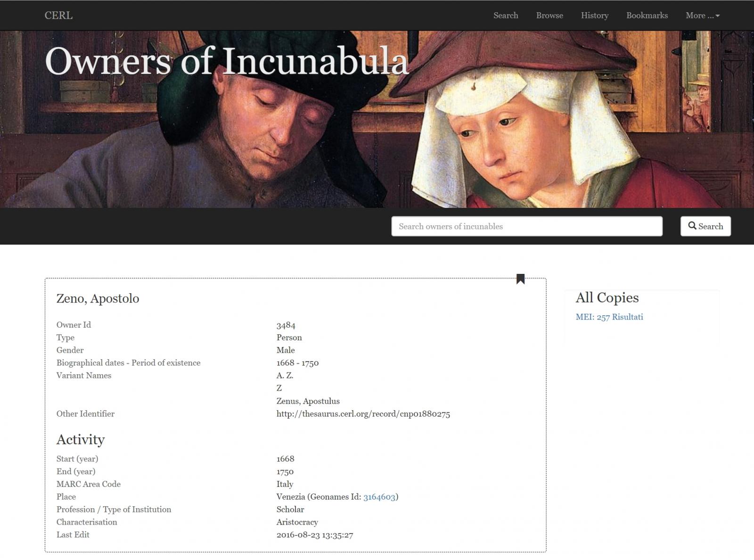Click the Characterisation value Aristocracy
The image size is (754, 560).
coord(297,522)
